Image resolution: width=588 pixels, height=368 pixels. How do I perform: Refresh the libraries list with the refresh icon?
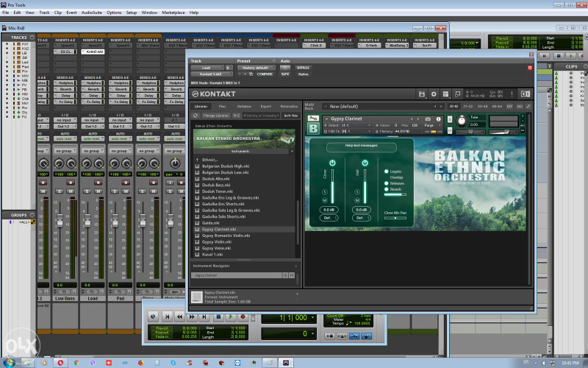pyautogui.click(x=196, y=116)
